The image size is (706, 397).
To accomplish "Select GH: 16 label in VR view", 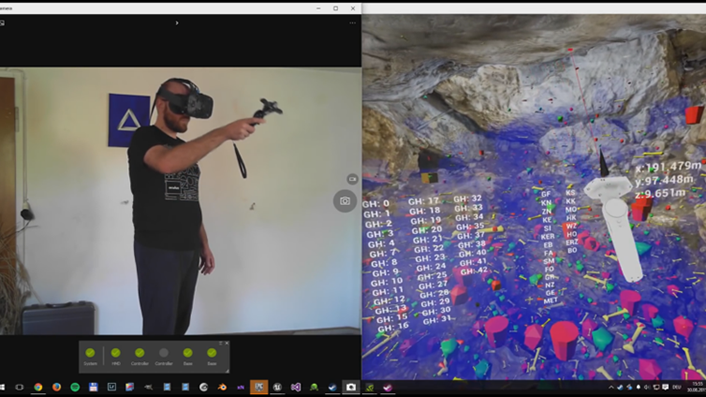I will [x=393, y=327].
